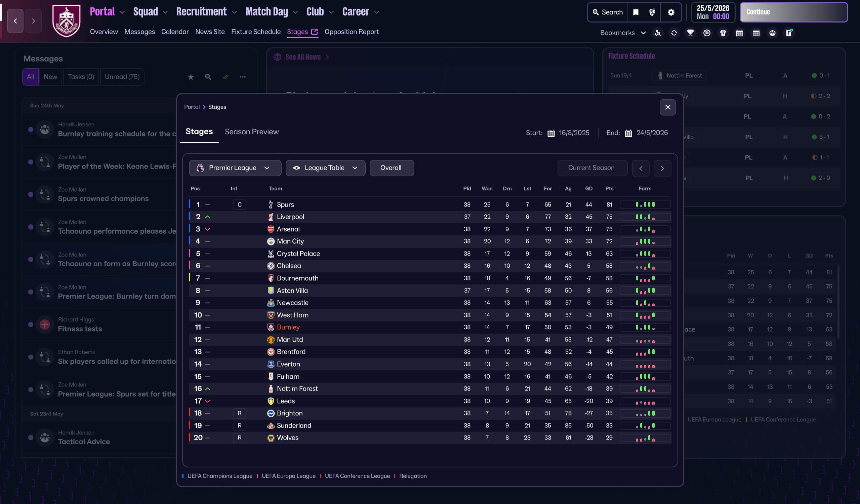The image size is (860, 504).
Task: Open the trophy competitions bookmark icon
Action: 690,33
